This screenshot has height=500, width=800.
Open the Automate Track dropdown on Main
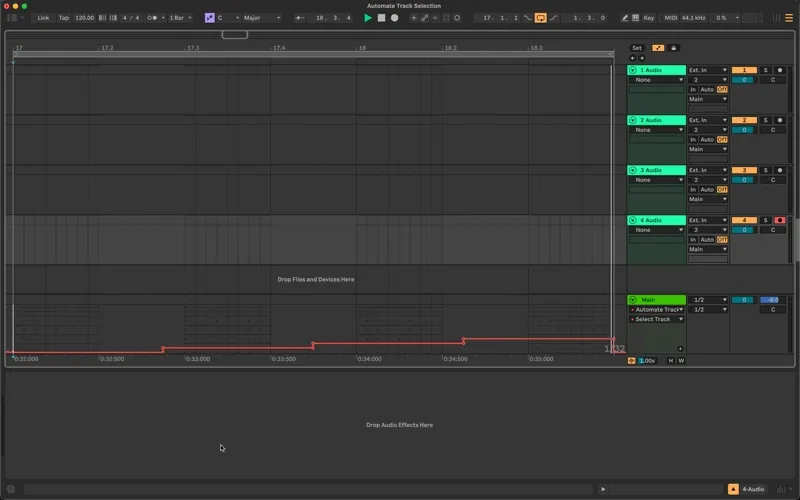coord(656,309)
